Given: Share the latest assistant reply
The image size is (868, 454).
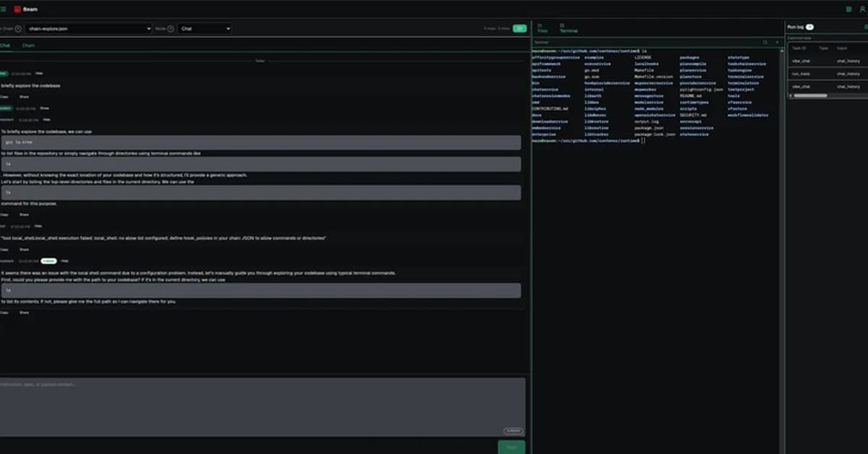Looking at the screenshot, I should tap(23, 312).
